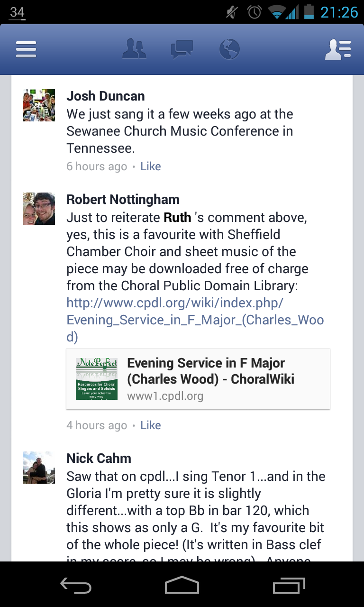
Task: Open Josh Duncan's profile name
Action: point(106,96)
